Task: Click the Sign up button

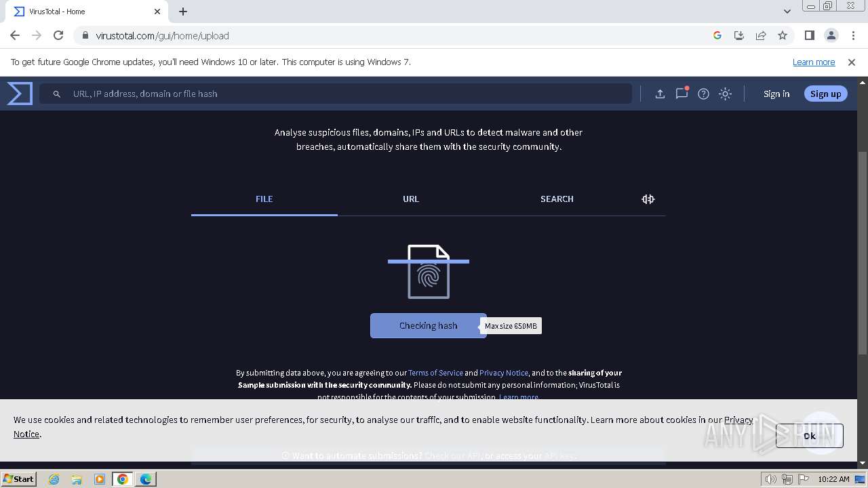Action: pyautogui.click(x=825, y=94)
